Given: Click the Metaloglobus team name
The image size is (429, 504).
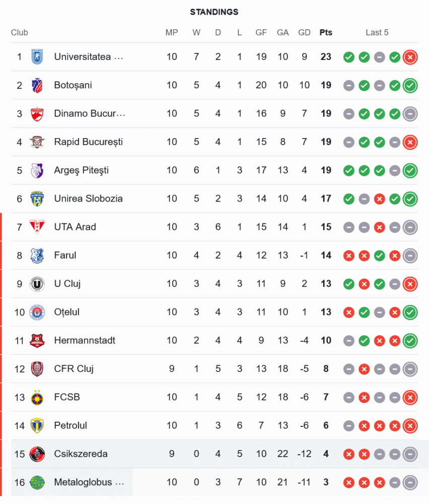Looking at the screenshot, I should [89, 482].
